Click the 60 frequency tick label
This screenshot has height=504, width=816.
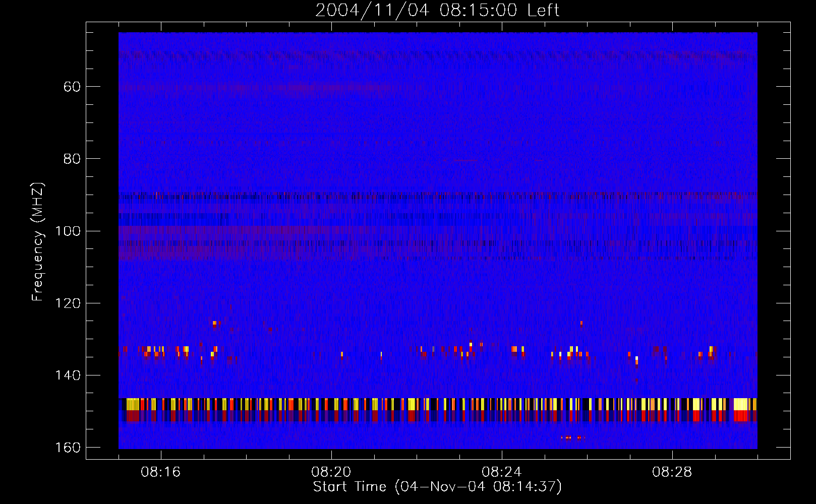click(72, 87)
